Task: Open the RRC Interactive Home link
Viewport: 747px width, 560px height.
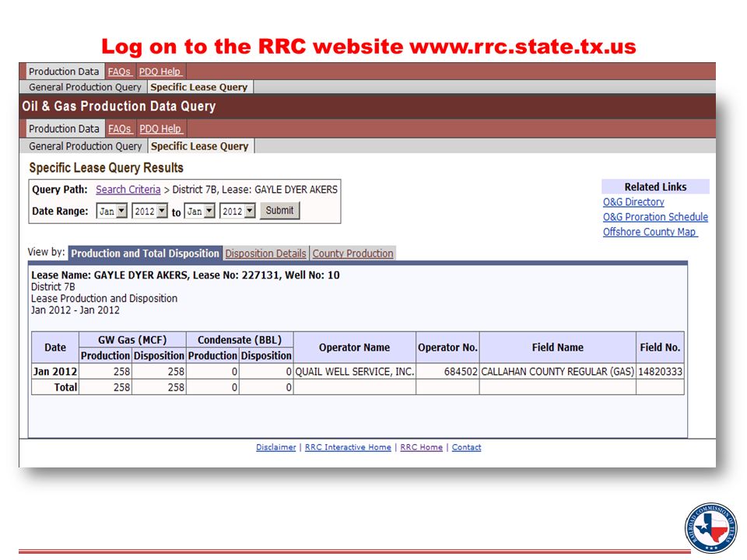Action: (x=348, y=447)
